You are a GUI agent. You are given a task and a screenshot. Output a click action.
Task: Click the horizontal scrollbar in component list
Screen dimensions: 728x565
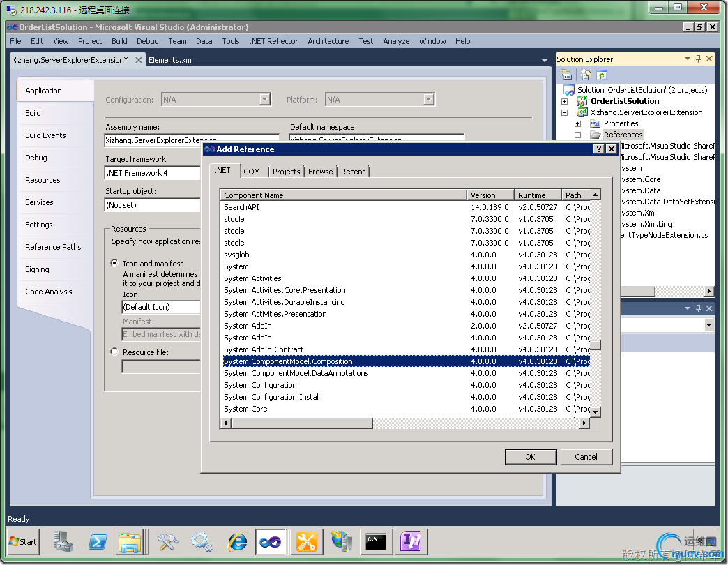click(301, 423)
